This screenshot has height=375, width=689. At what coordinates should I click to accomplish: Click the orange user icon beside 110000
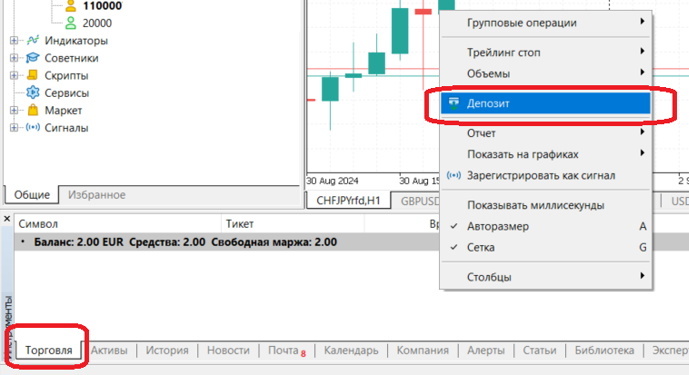pyautogui.click(x=70, y=6)
